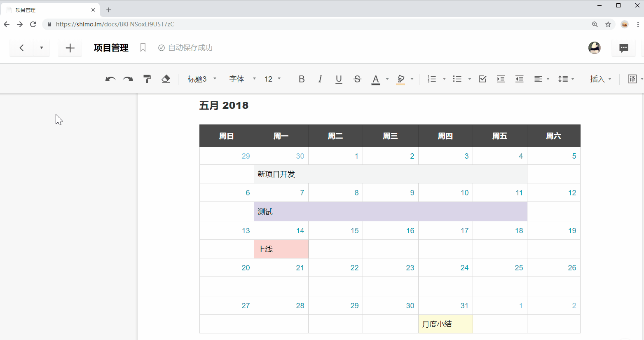This screenshot has height=340, width=644.
Task: Toggle bold formatting
Action: 302,79
